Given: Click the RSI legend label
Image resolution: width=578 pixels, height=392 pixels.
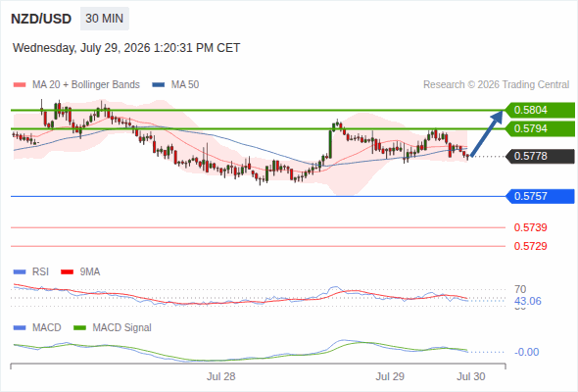Looking at the screenshot, I should (40, 272).
